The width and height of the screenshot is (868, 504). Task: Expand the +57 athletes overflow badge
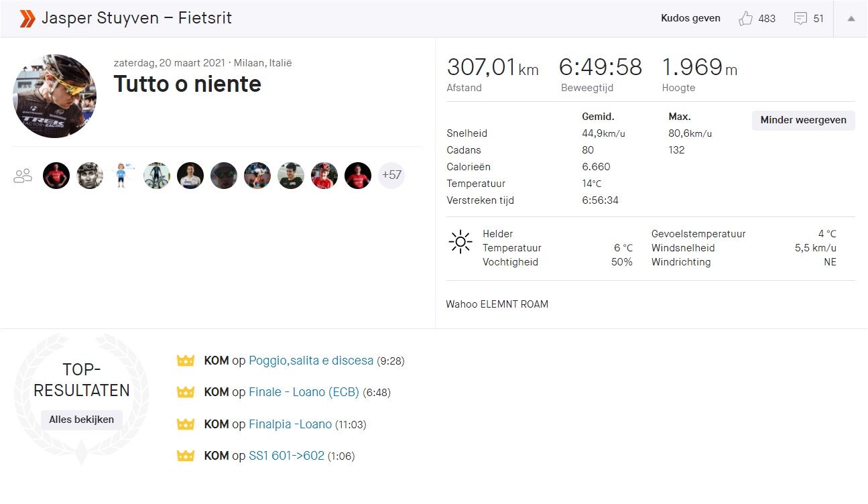click(x=391, y=175)
